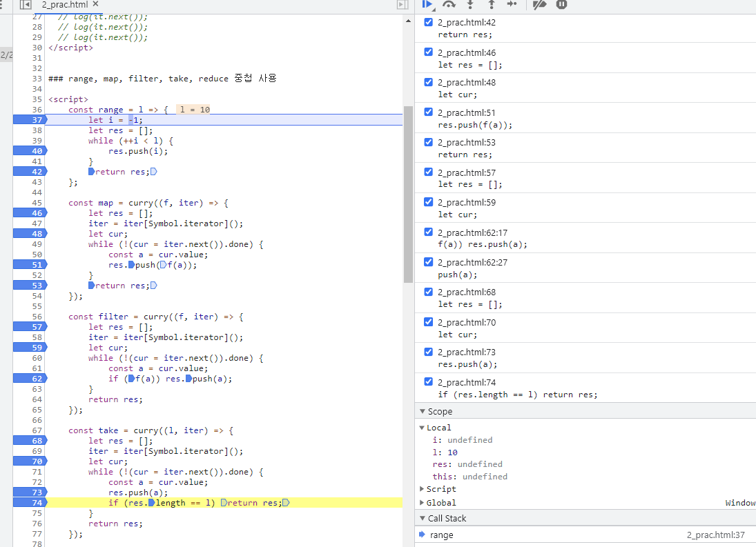Toggle the file navigator sidebar
The height and width of the screenshot is (547, 756).
[25, 5]
